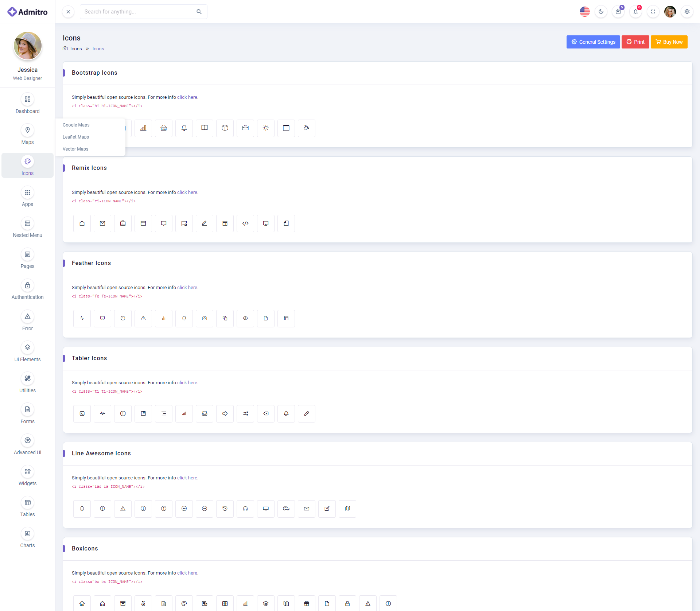Screen dimensions: 700x611
Task: Click the Boxicons lock icon
Action: [347, 604]
